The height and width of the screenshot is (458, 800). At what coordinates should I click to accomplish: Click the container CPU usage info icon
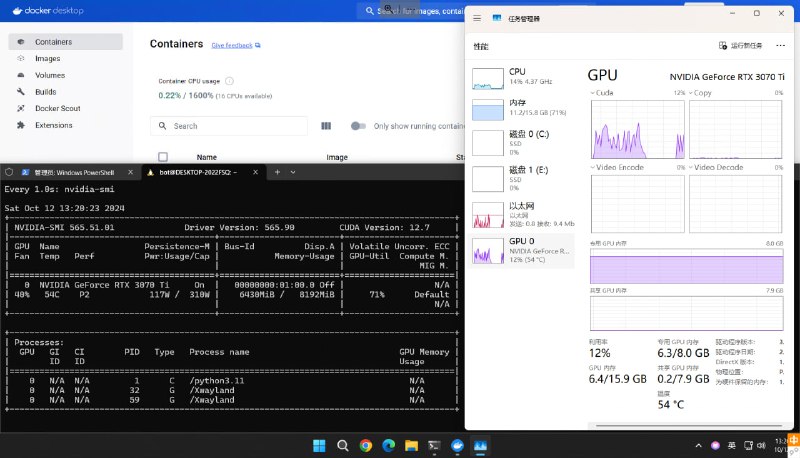point(229,81)
